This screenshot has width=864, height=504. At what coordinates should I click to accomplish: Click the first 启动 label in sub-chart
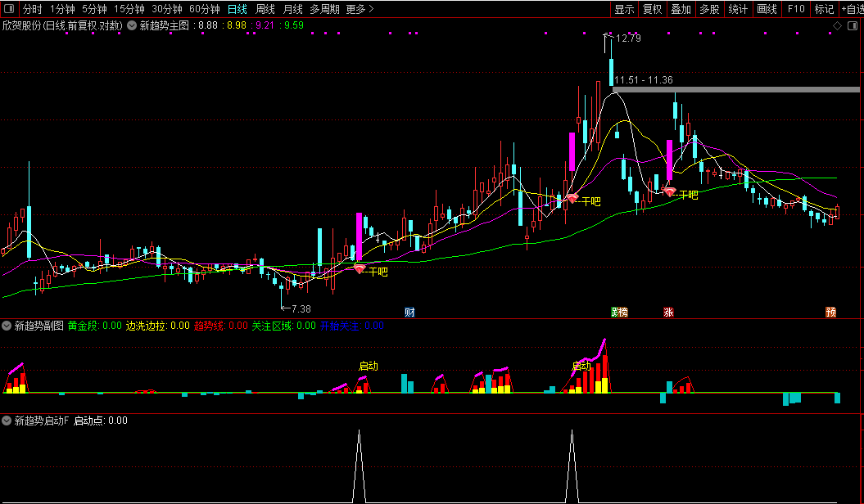tap(368, 366)
